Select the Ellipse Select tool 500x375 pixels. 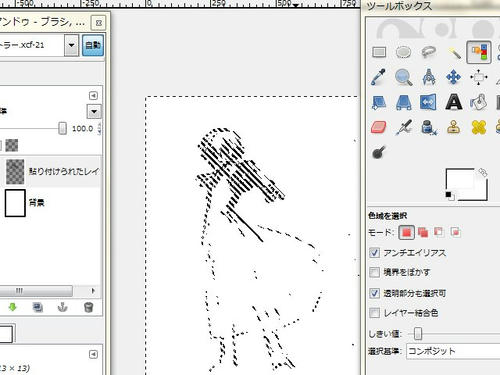pos(403,52)
